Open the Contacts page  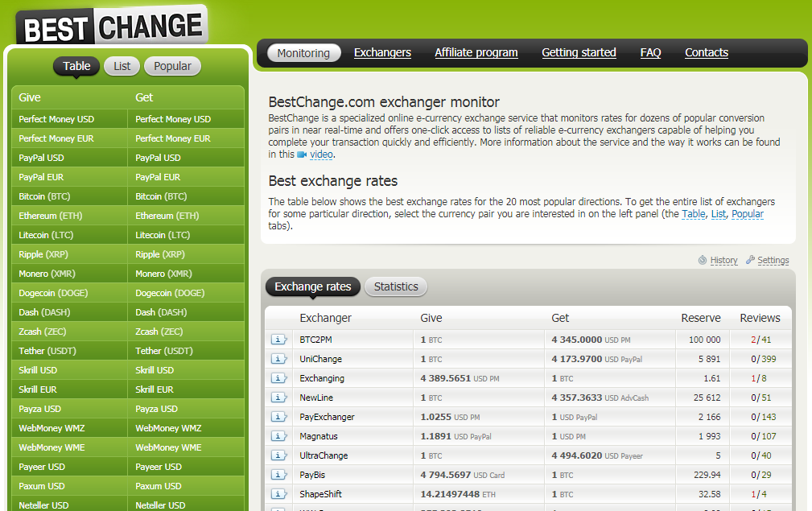[x=707, y=52]
